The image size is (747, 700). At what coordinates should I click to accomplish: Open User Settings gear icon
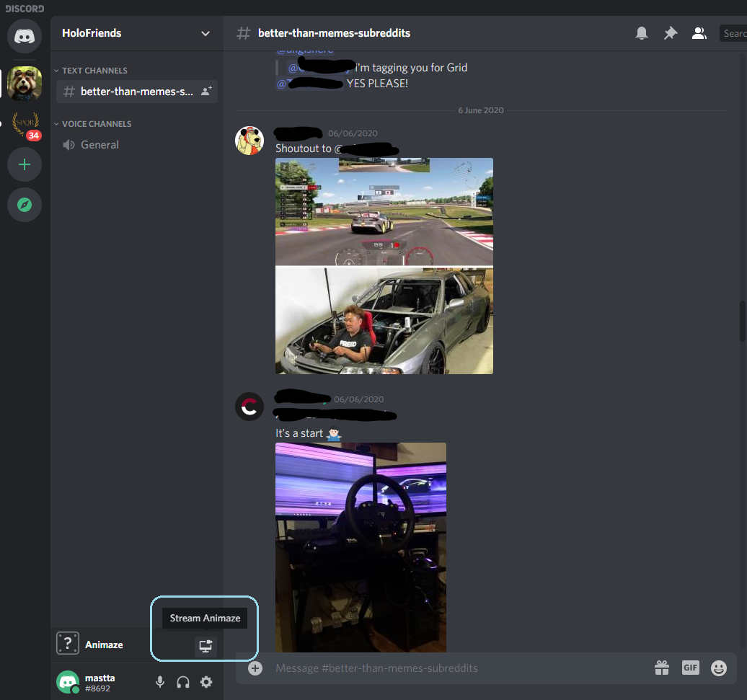pyautogui.click(x=206, y=682)
